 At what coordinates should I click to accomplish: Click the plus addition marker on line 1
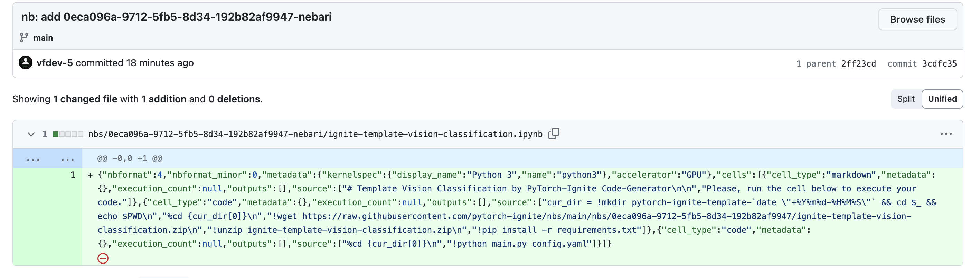click(90, 175)
